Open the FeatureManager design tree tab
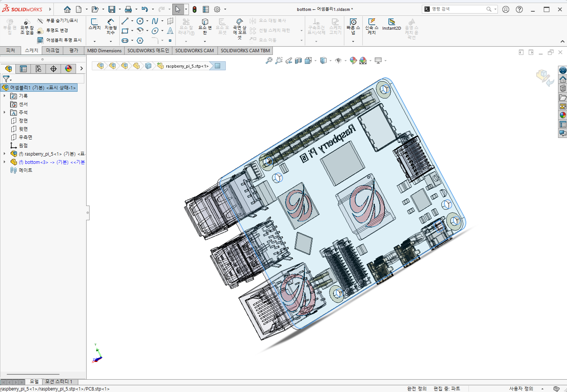 (x=8, y=68)
